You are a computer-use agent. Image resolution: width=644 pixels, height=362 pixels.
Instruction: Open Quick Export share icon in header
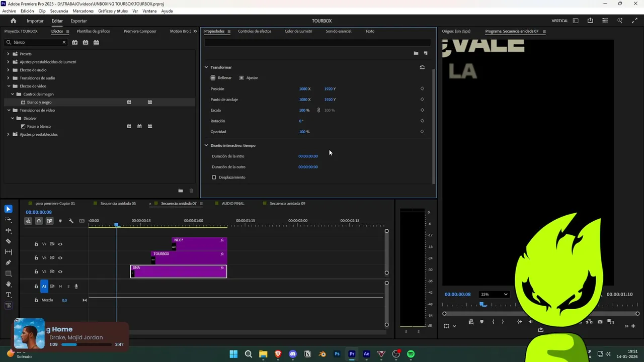coord(590,21)
